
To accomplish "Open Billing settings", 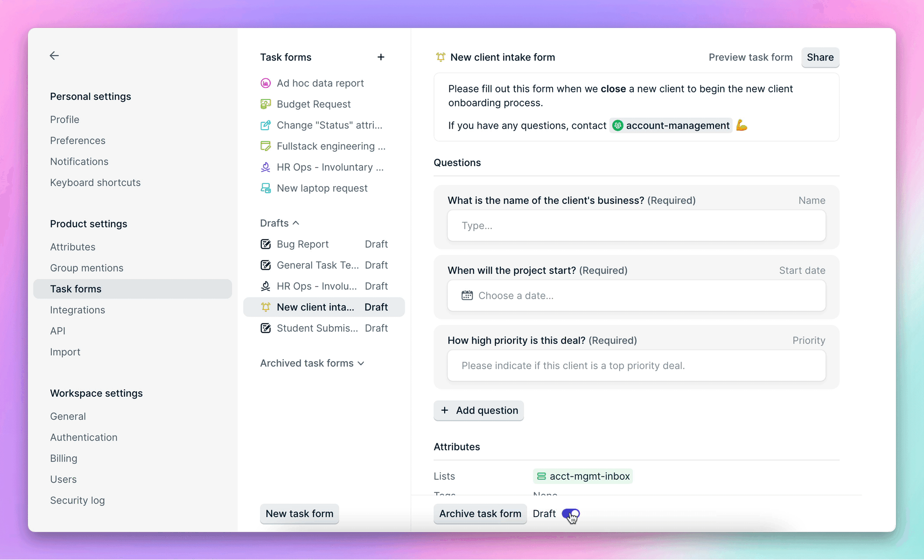I will point(63,458).
